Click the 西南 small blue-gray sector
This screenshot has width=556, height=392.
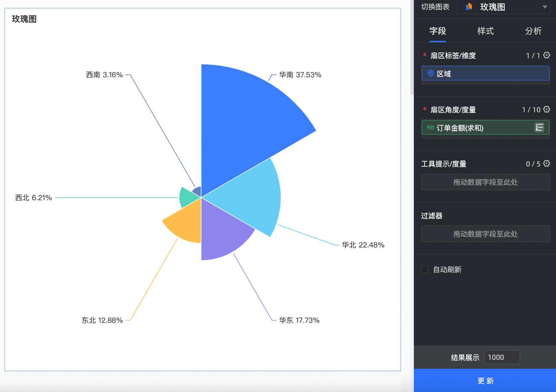[x=198, y=191]
